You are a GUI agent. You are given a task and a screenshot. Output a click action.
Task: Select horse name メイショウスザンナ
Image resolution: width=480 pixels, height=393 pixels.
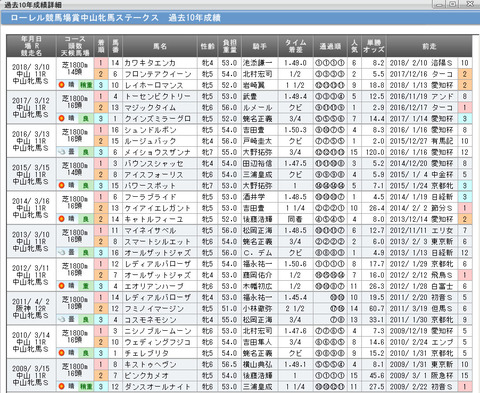(x=157, y=152)
